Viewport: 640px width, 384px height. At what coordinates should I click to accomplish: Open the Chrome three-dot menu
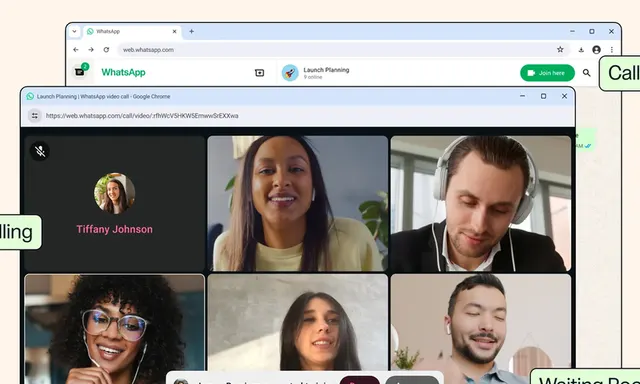point(611,50)
